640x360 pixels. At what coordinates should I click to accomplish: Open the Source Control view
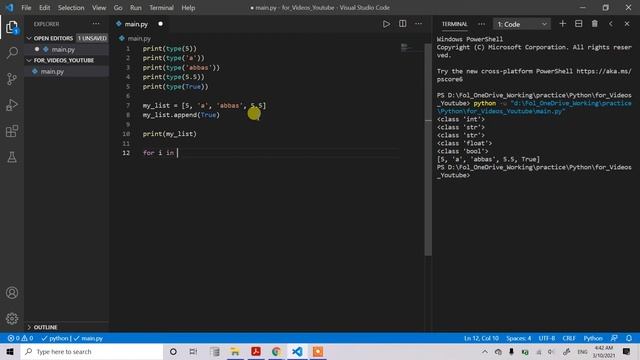pyautogui.click(x=12, y=79)
